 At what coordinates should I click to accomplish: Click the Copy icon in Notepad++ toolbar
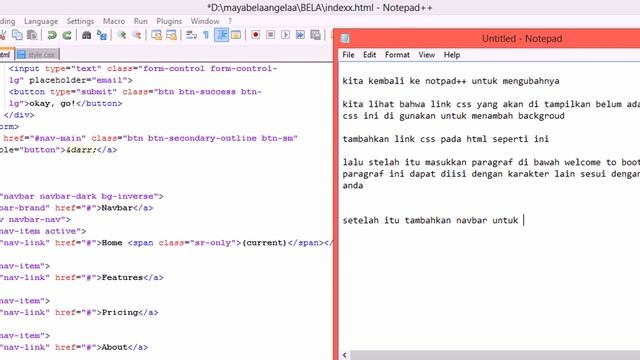point(17,35)
